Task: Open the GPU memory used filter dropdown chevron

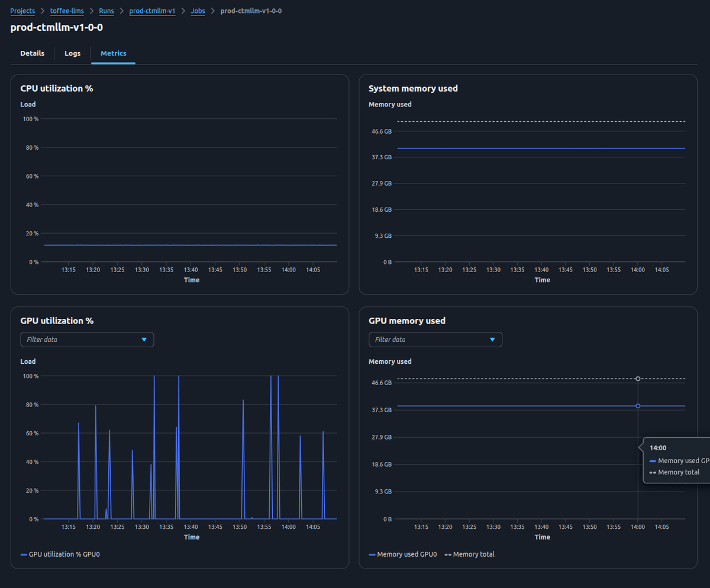Action: (493, 339)
